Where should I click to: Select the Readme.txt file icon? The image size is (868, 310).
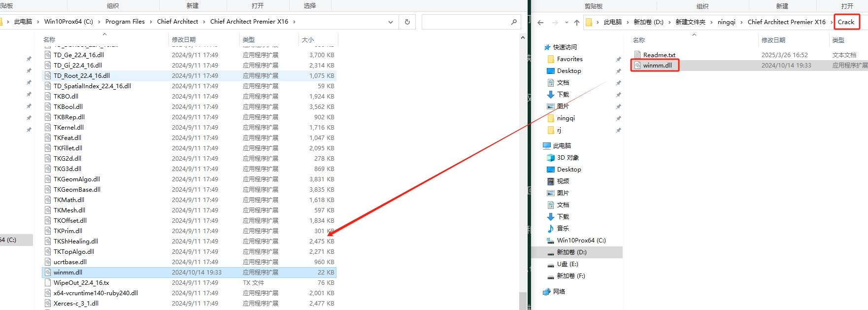(637, 55)
